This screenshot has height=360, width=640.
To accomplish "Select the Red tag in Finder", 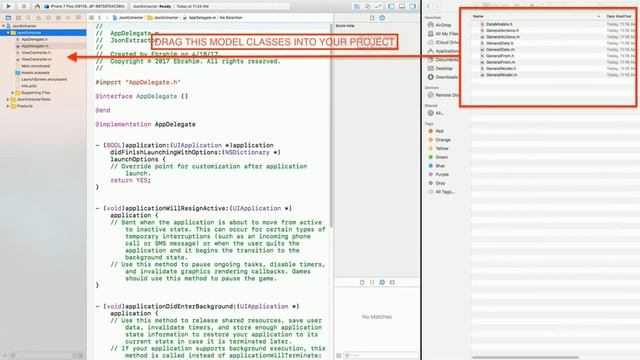I will (x=436, y=131).
